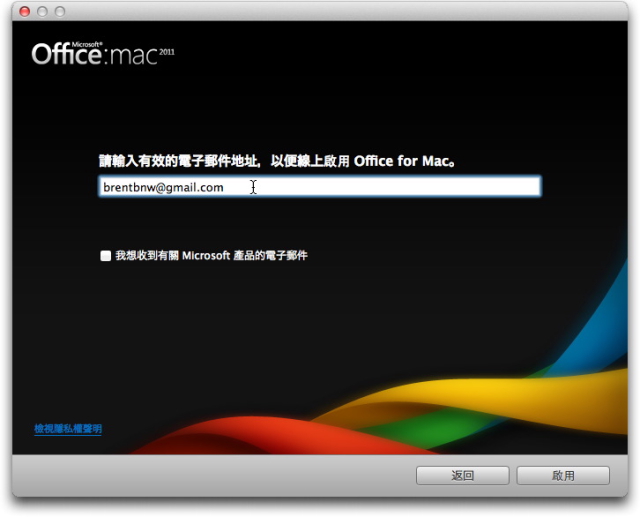Click the 返回 back button

tap(462, 475)
